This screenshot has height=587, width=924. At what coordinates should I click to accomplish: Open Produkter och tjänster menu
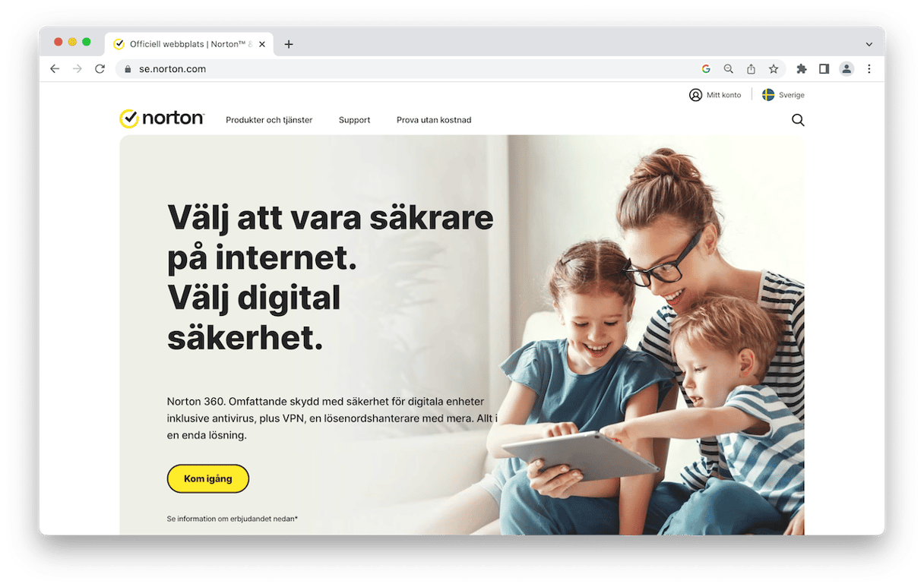click(x=269, y=120)
